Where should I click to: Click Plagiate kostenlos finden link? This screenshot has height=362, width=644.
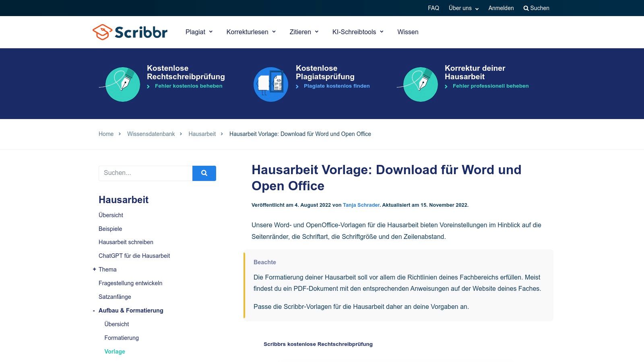[336, 86]
